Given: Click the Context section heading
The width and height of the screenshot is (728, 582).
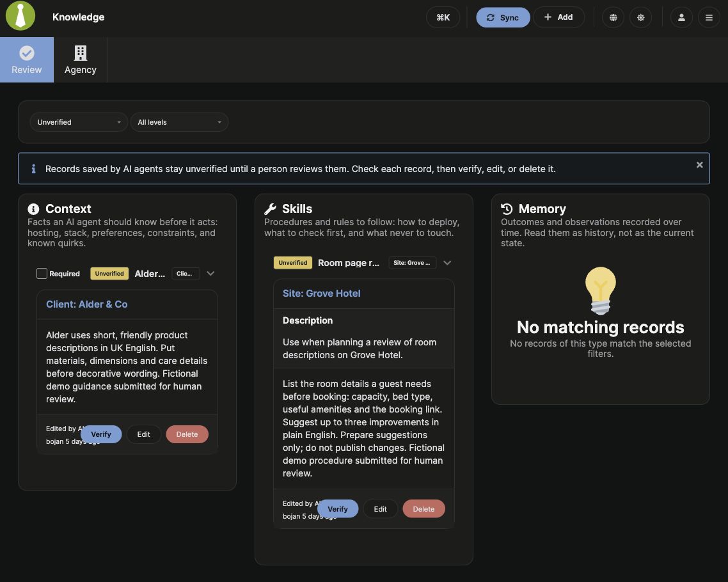Looking at the screenshot, I should coord(68,209).
